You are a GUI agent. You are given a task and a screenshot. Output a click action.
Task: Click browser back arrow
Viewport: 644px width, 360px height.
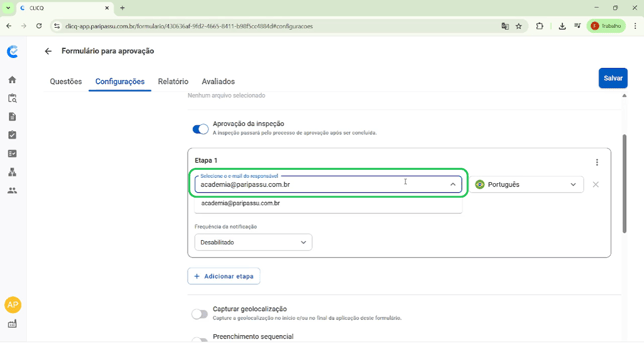(x=9, y=26)
